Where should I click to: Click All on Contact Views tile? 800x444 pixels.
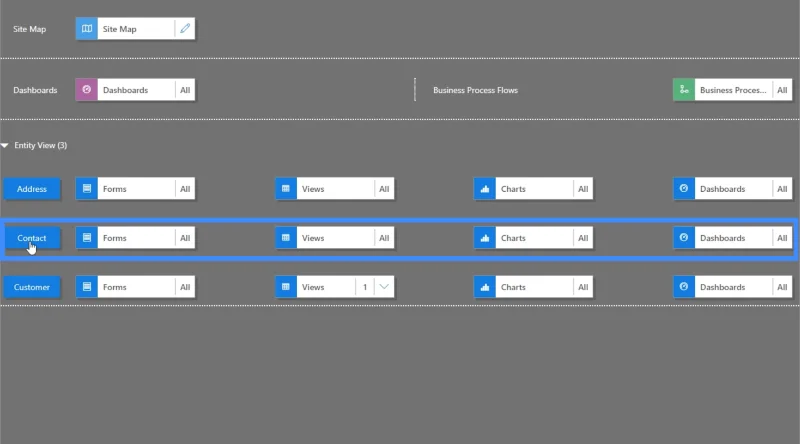coord(384,238)
